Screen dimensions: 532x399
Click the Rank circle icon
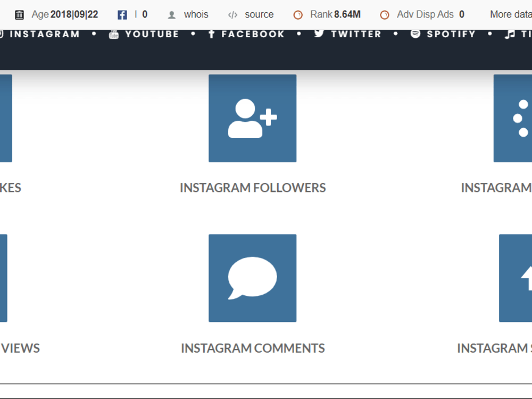(298, 15)
